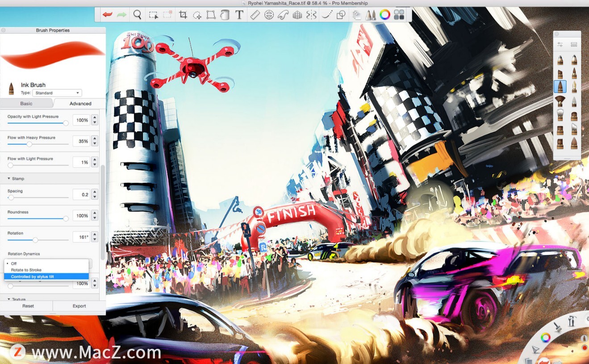The image size is (589, 364).
Task: Enable the Perspective guide grid
Action: point(297,15)
